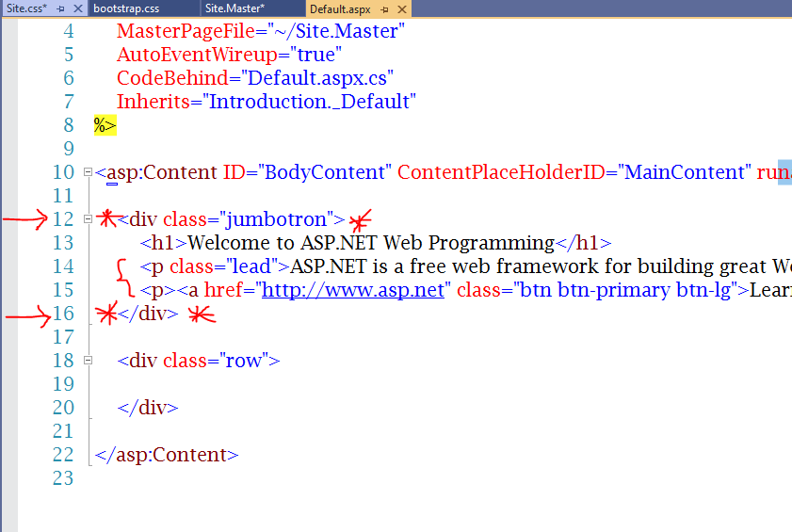Toggle pin icon on Site.css tab
792x532 pixels.
coord(59,8)
